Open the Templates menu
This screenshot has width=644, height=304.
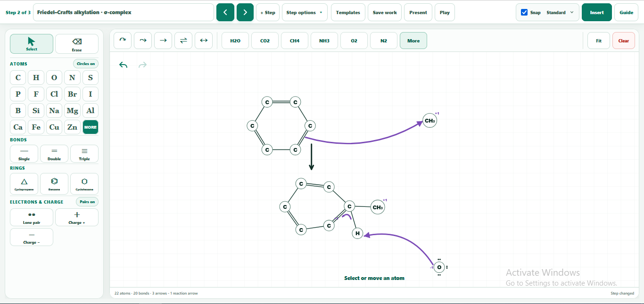[x=348, y=12]
